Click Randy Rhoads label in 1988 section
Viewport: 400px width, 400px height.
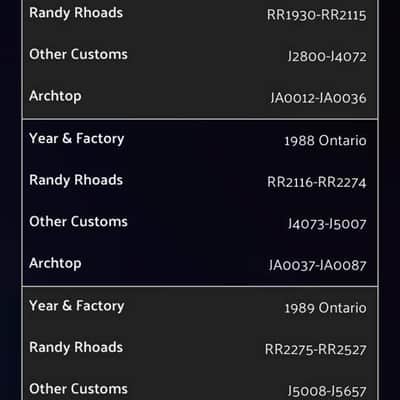(x=76, y=181)
